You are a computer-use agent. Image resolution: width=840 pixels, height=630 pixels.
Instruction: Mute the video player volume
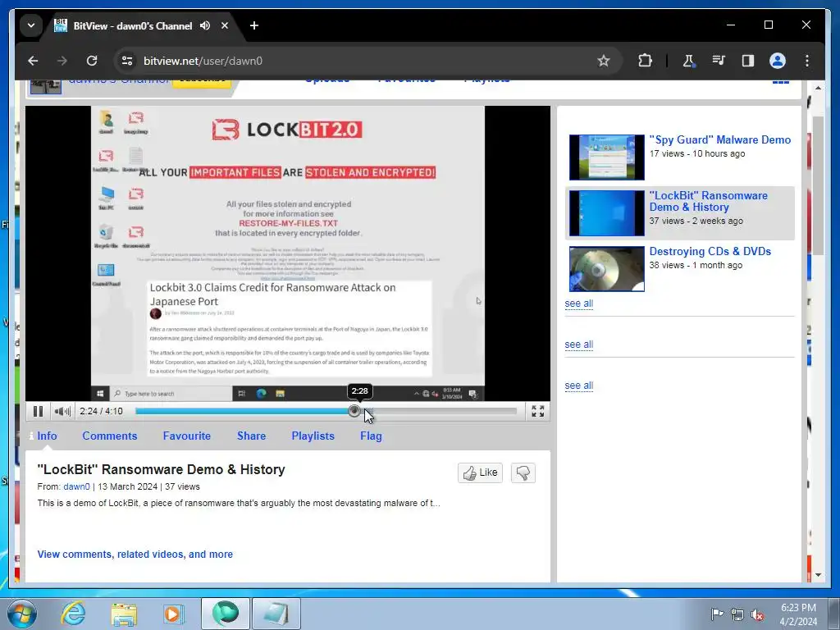click(x=62, y=411)
